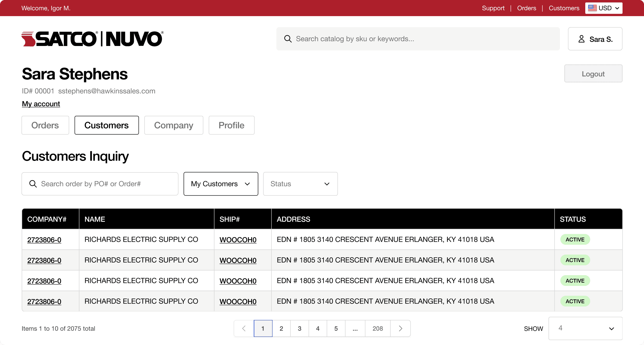Open the Profile tab

(x=231, y=125)
